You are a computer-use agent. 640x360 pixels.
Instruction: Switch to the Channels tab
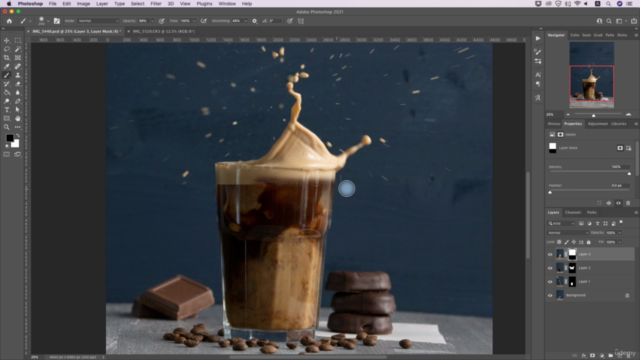[x=573, y=212]
